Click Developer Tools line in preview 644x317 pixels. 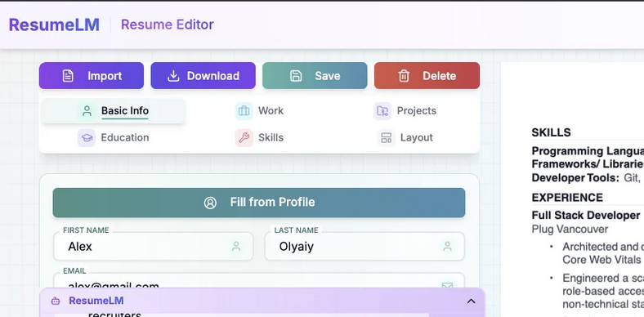pyautogui.click(x=586, y=178)
